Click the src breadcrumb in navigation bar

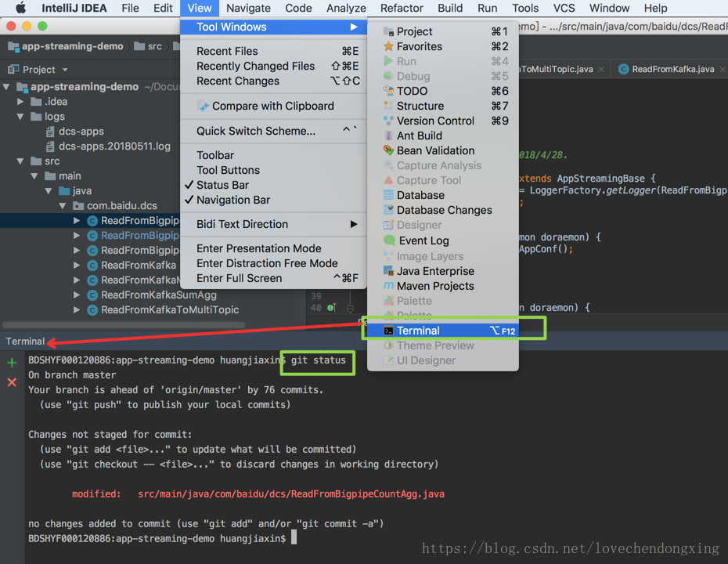pyautogui.click(x=148, y=46)
